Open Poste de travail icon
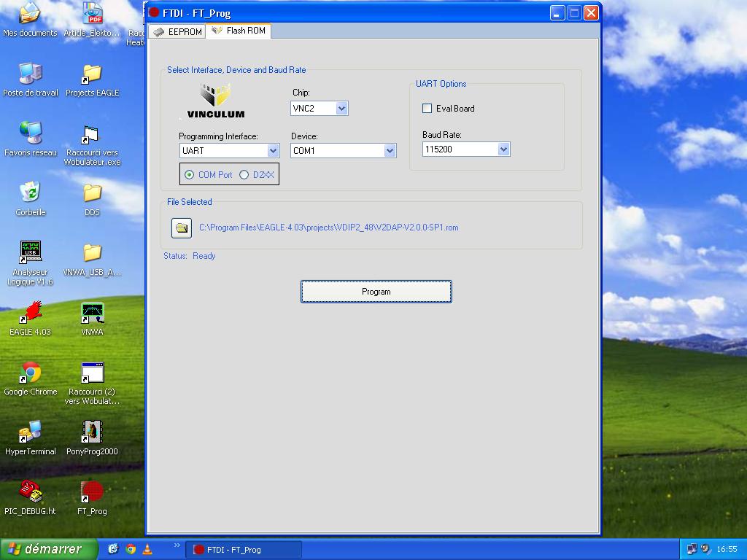 31,79
